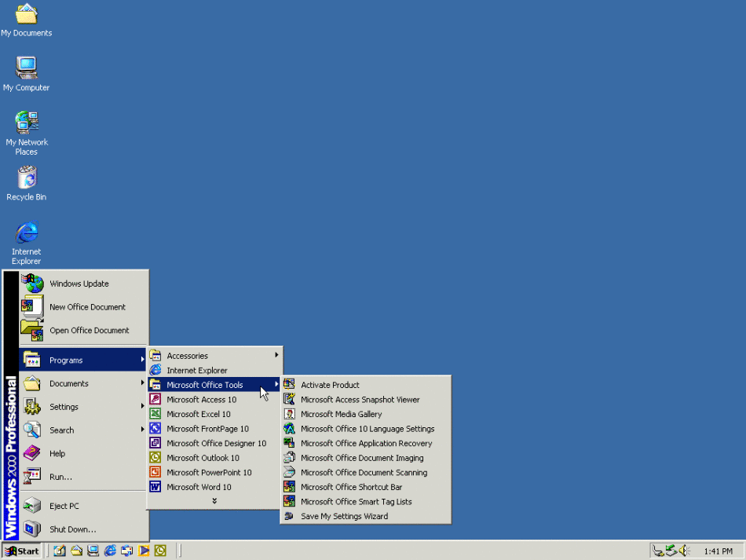The width and height of the screenshot is (746, 560).
Task: Click Shut Down in Start menu
Action: coord(73,529)
